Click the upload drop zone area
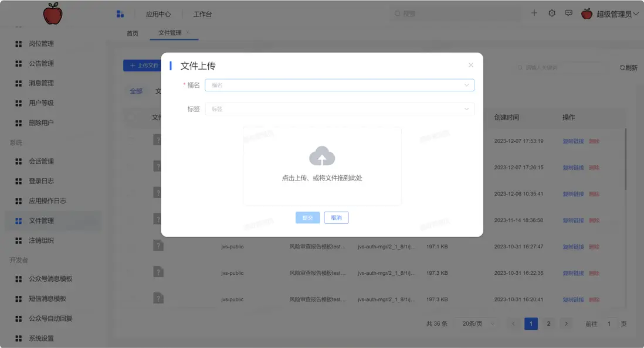 [322, 166]
